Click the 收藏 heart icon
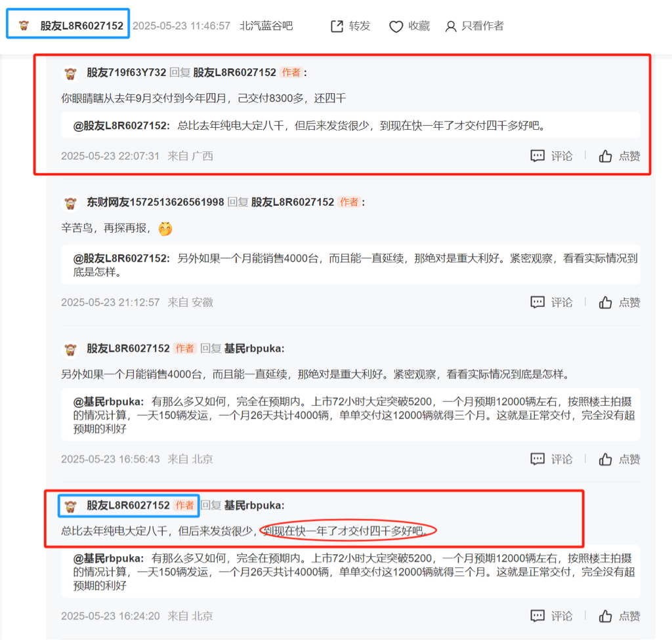This screenshot has height=640, width=672. tap(396, 27)
